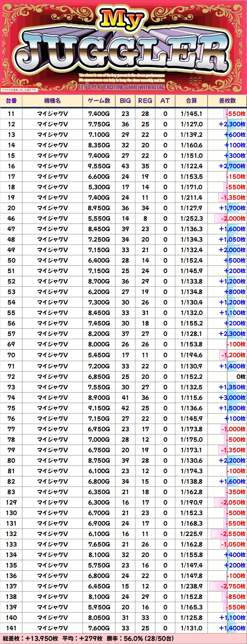Click the 1/115.6 combined rate cell

191,397
